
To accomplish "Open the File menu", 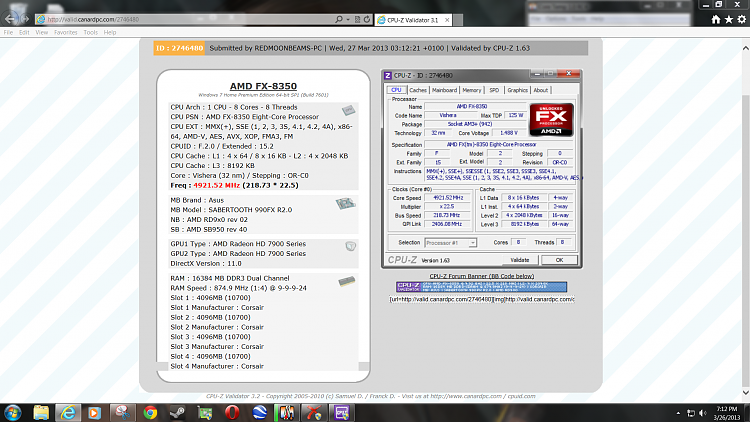I will click(8, 33).
